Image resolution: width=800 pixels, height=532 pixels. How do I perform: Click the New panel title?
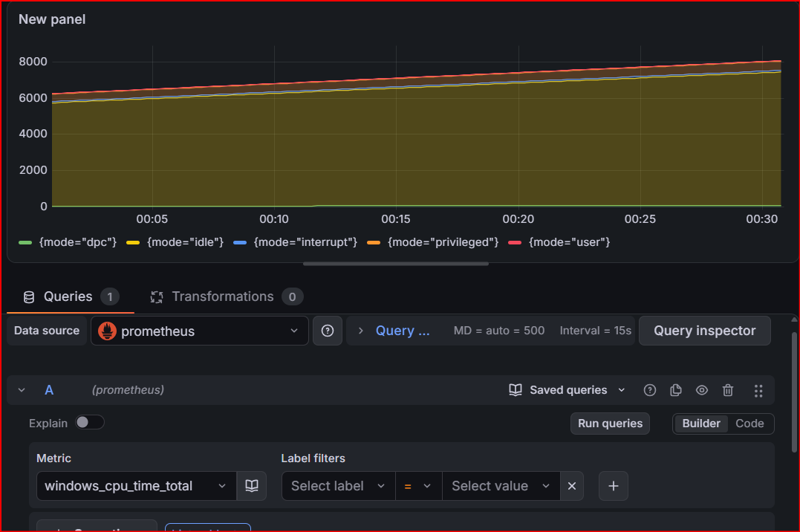52,19
